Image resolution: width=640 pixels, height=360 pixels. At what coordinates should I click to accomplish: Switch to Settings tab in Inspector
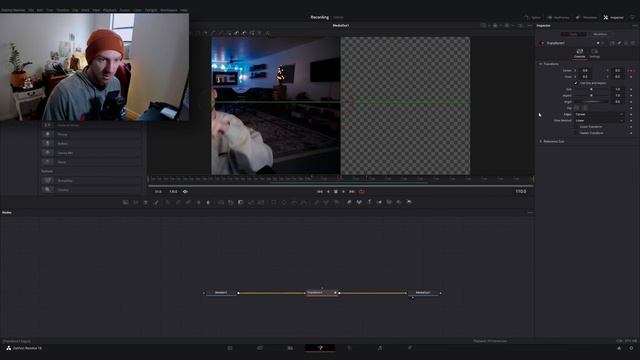pyautogui.click(x=595, y=53)
